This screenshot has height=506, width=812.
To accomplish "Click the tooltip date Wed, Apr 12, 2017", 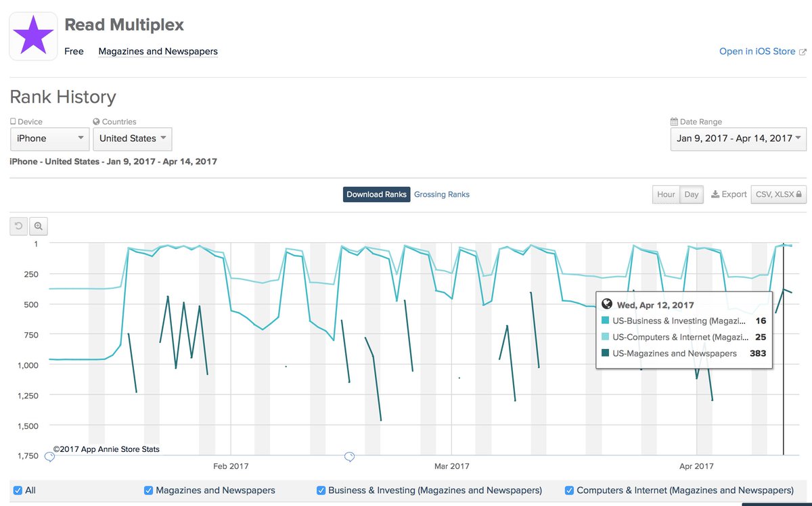I will pyautogui.click(x=655, y=305).
